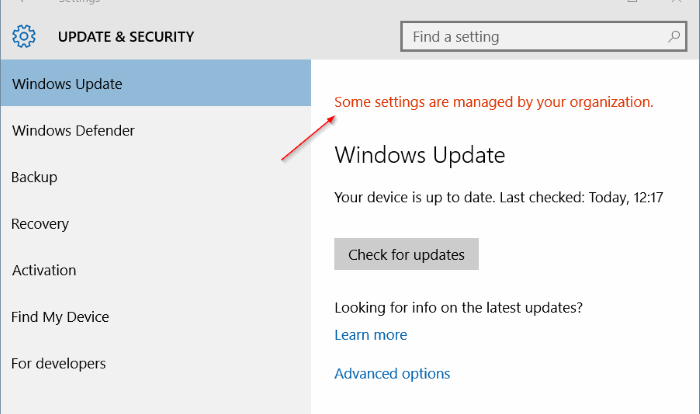The width and height of the screenshot is (700, 414).
Task: Focus the Find a setting search box
Action: [x=543, y=37]
